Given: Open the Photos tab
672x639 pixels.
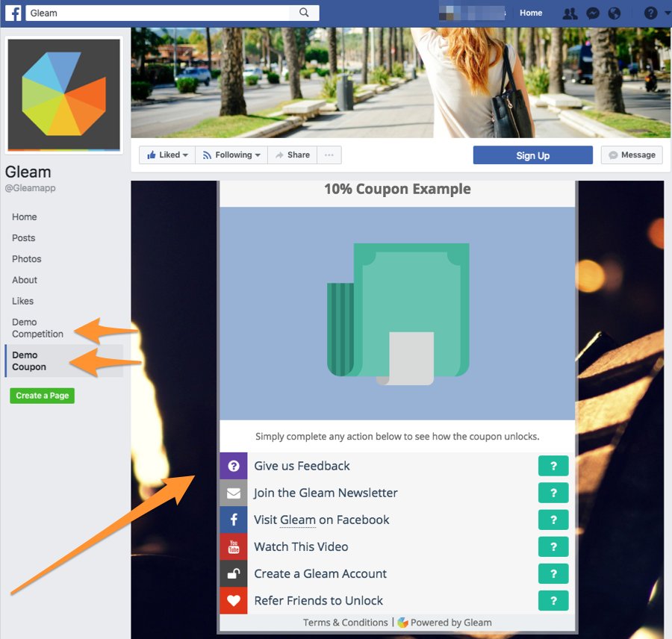Looking at the screenshot, I should [27, 259].
